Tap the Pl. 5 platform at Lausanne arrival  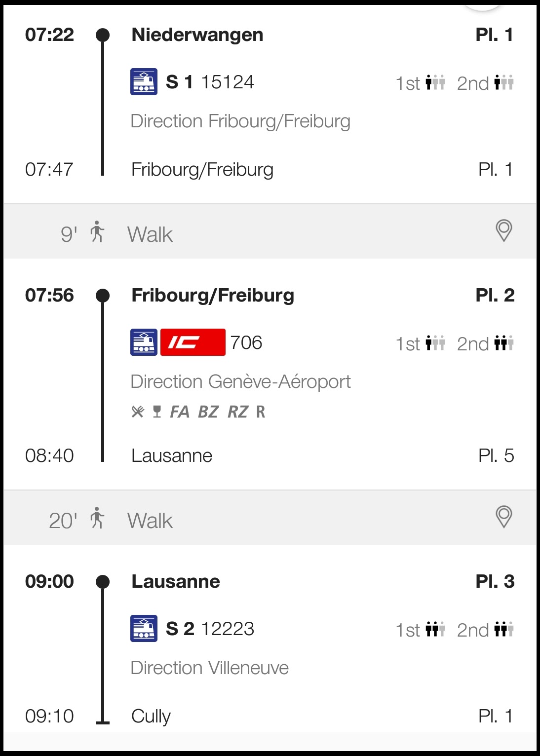tap(496, 455)
